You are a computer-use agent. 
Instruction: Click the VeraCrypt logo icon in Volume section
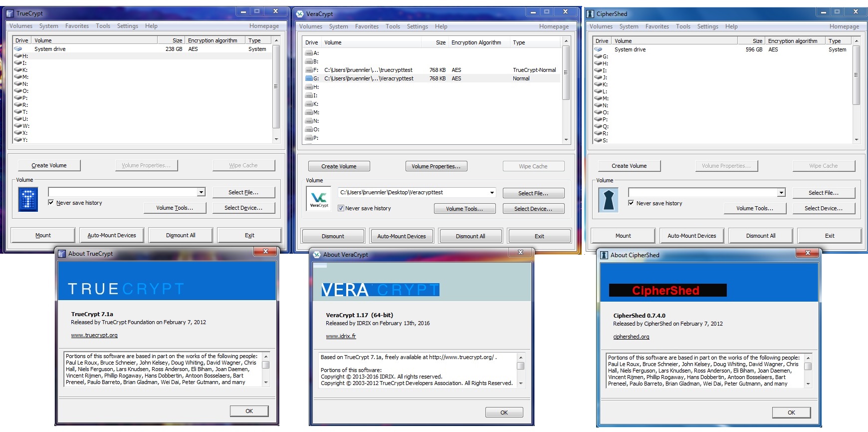pyautogui.click(x=319, y=199)
